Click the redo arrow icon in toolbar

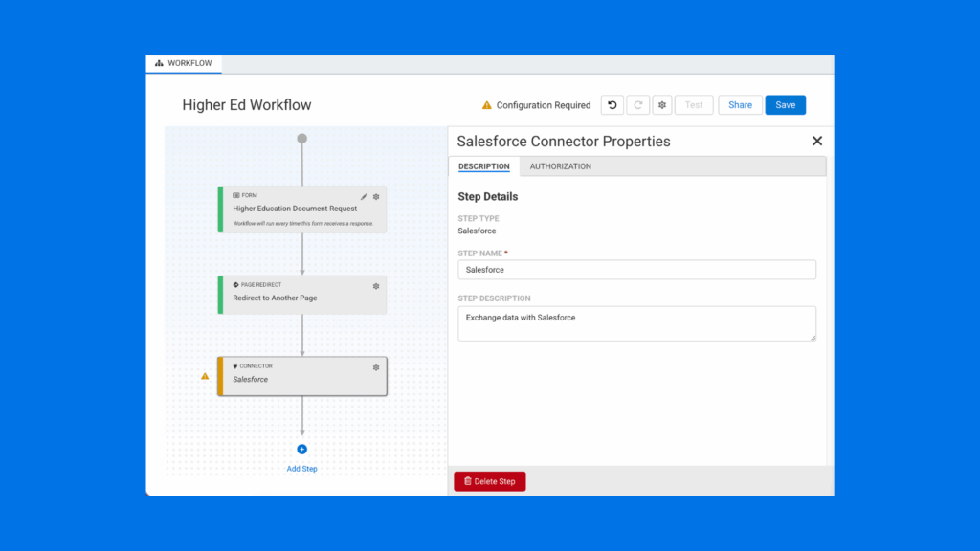tap(637, 105)
